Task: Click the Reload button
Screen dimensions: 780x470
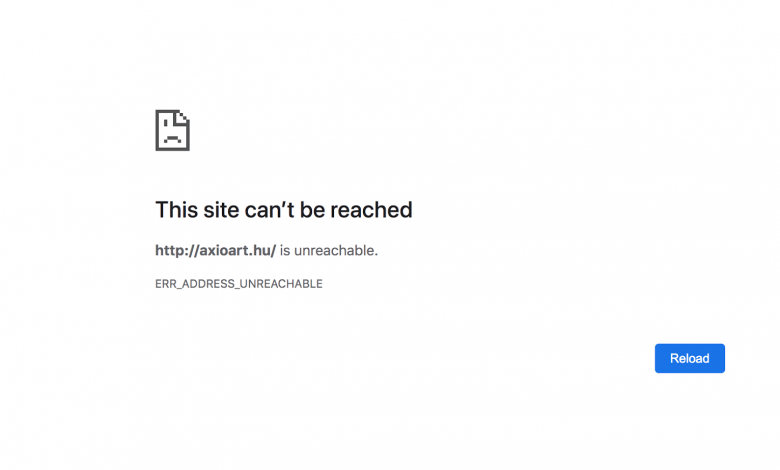Action: pyautogui.click(x=689, y=358)
